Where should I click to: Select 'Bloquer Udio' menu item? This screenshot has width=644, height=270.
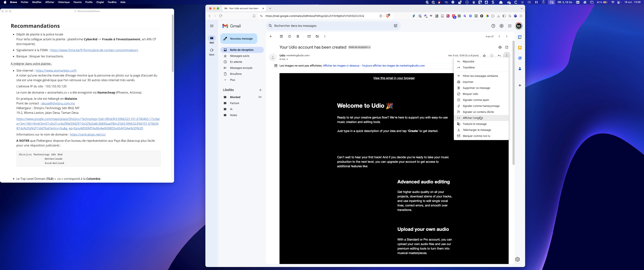pos(481,94)
